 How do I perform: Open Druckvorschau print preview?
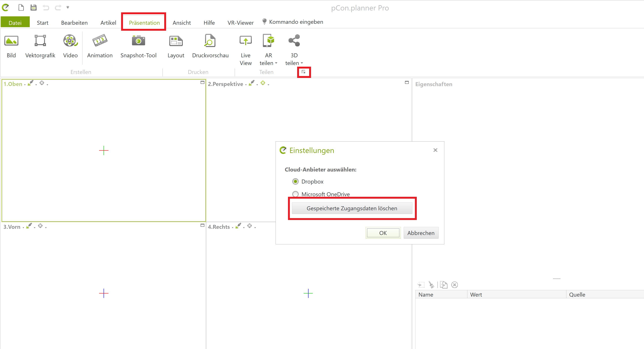(x=210, y=41)
